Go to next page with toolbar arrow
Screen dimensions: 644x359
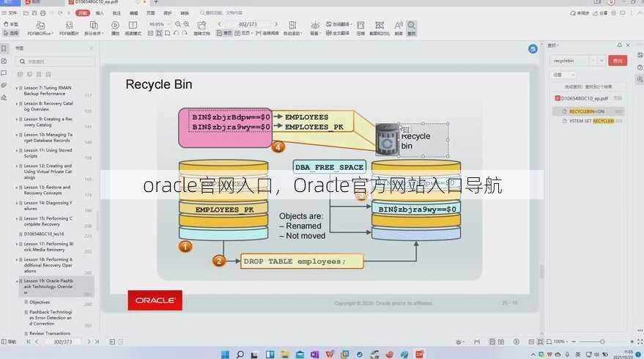pos(276,24)
